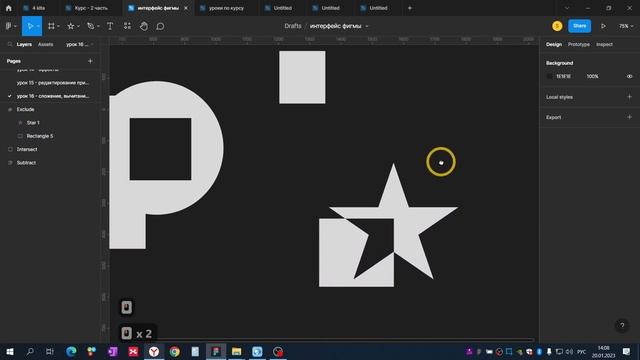Show the tab list chevron
Viewport: 640px width, 360px height.
pyautogui.click(x=567, y=8)
